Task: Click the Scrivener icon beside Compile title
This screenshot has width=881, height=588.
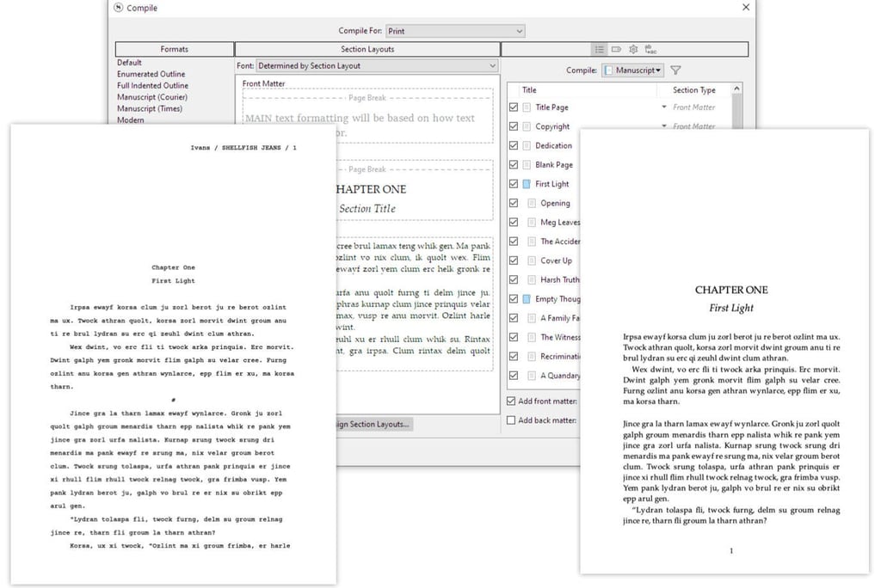Action: click(x=118, y=8)
